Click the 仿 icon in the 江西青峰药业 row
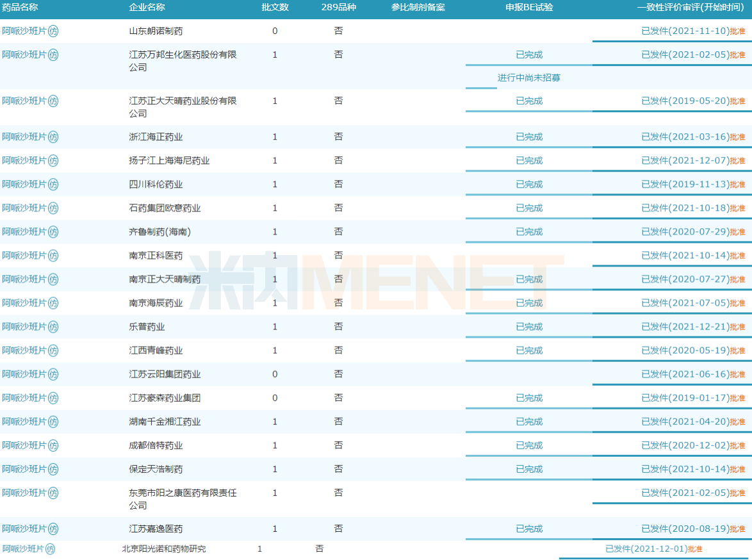 tap(53, 350)
